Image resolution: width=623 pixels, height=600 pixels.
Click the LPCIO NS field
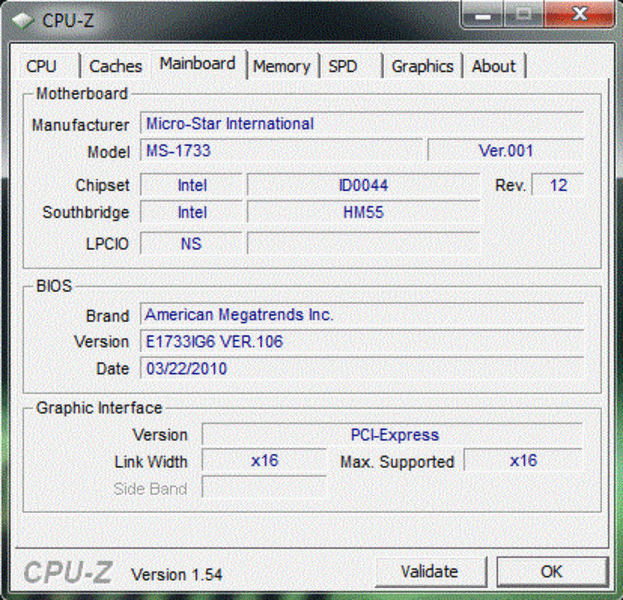191,243
